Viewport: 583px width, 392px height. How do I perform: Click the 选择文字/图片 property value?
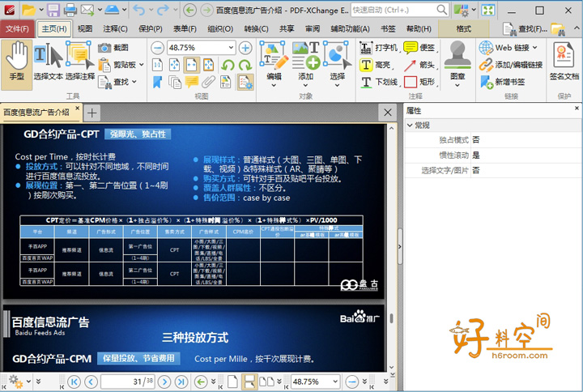click(526, 170)
